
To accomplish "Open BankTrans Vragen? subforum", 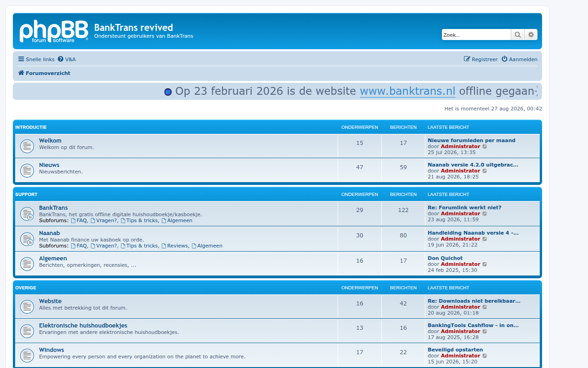I will click(x=104, y=220).
